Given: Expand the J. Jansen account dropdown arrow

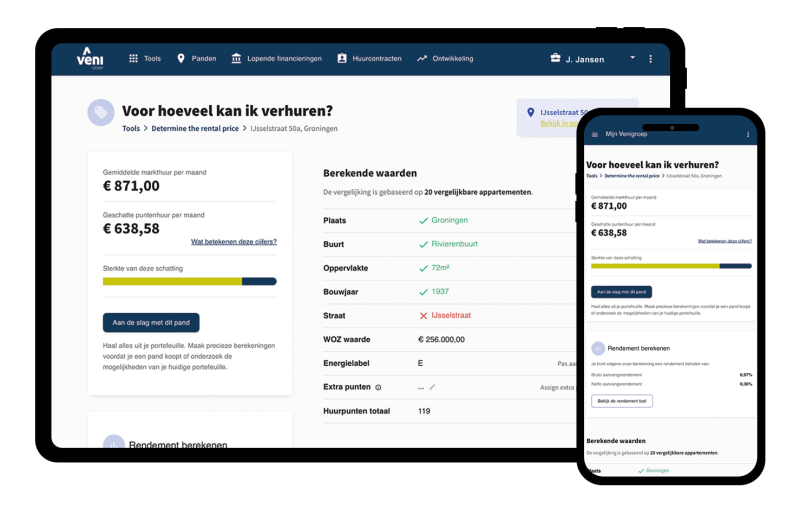Looking at the screenshot, I should [632, 58].
